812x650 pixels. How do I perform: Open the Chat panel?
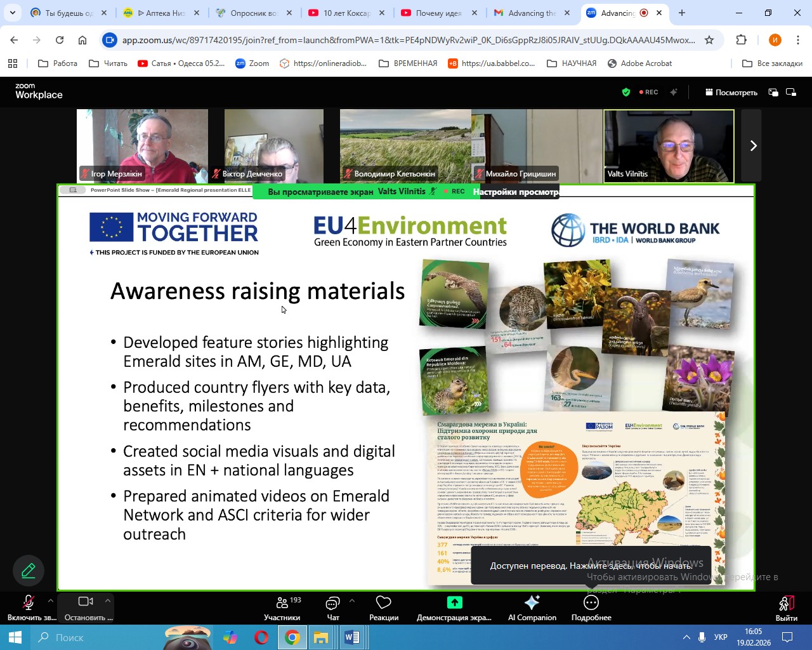332,607
